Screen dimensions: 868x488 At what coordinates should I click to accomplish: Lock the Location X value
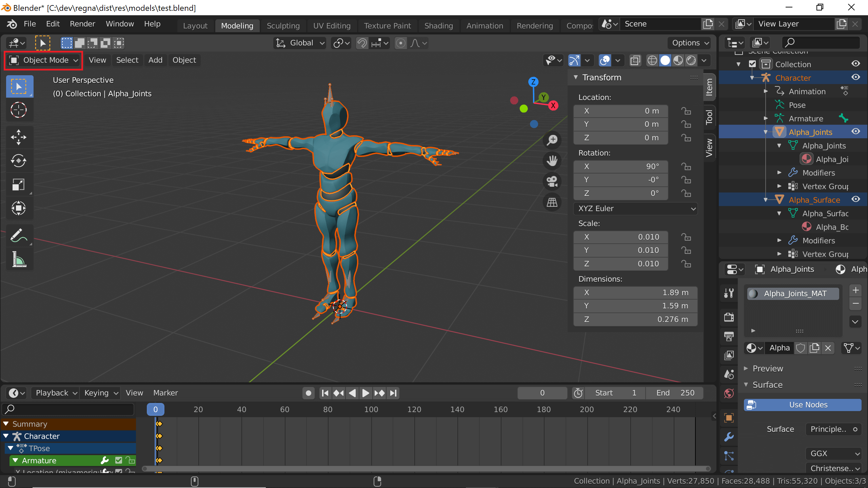pos(686,111)
